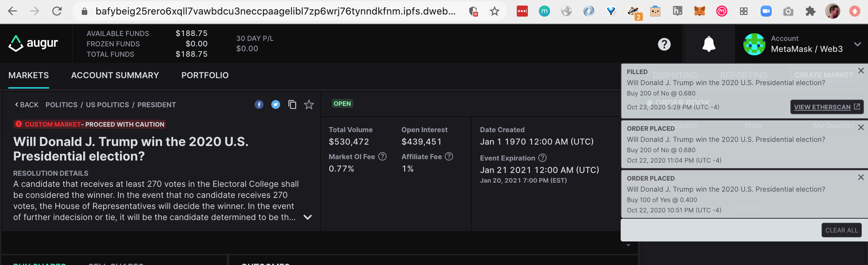
Task: Go back with browser back arrow
Action: click(x=12, y=11)
